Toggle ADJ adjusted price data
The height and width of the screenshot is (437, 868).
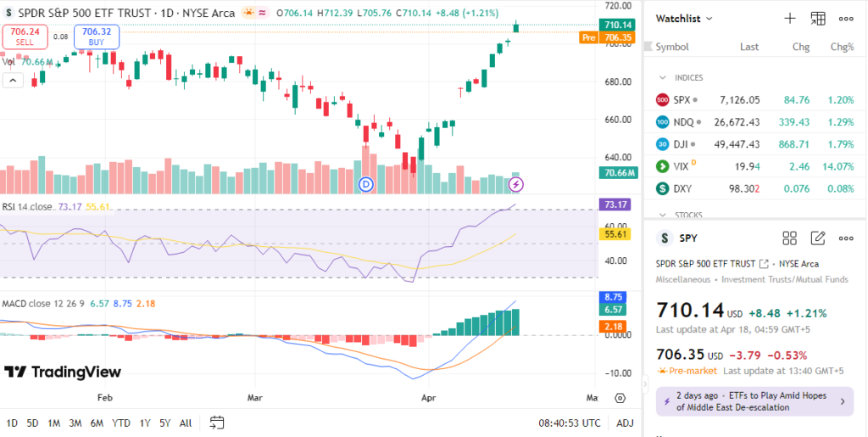pyautogui.click(x=625, y=423)
